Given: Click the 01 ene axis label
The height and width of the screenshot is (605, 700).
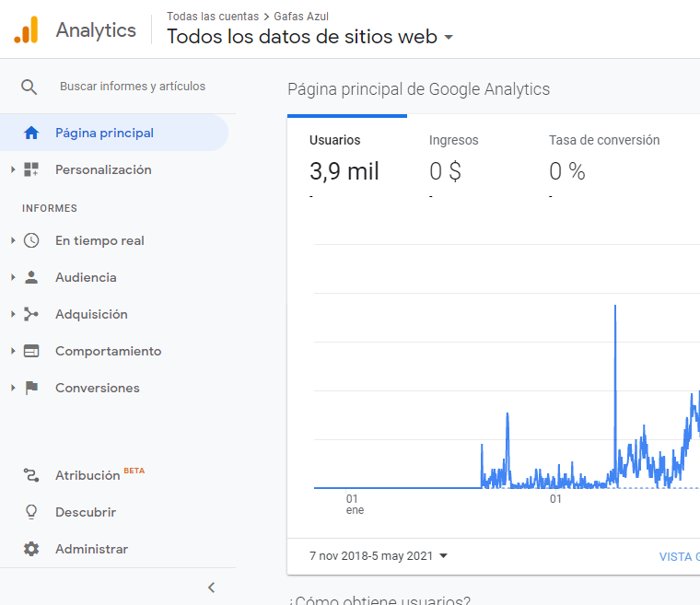Looking at the screenshot, I should (x=355, y=505).
